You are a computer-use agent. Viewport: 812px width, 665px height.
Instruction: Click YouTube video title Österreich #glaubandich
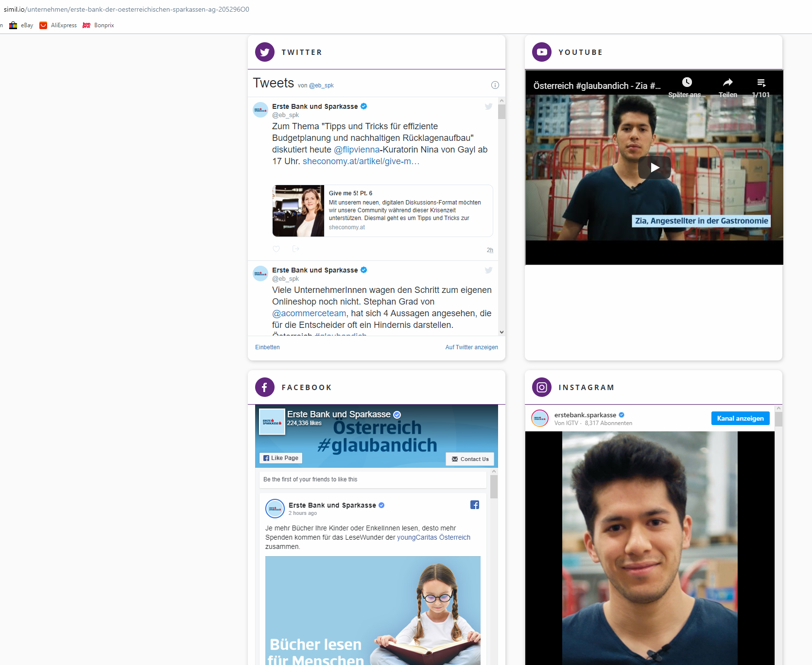[x=597, y=86]
